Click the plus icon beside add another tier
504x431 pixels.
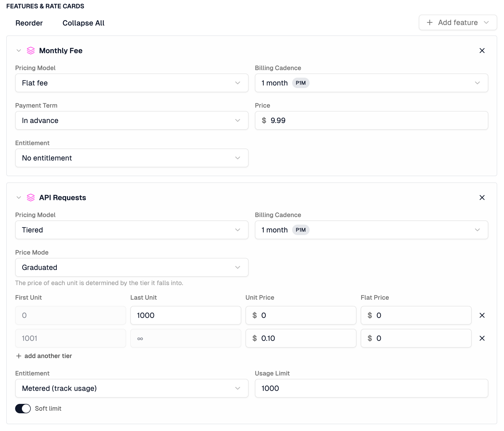[19, 356]
